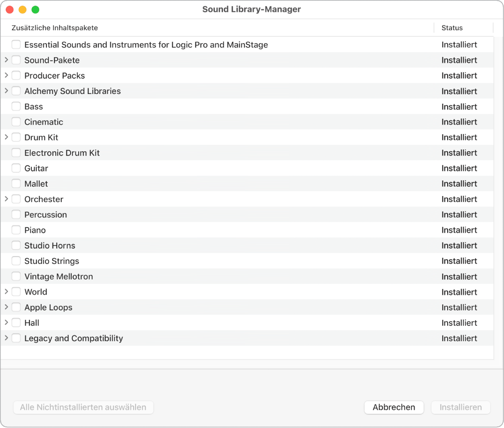The width and height of the screenshot is (504, 428).
Task: Toggle the Studio Horns checkbox
Action: point(16,245)
